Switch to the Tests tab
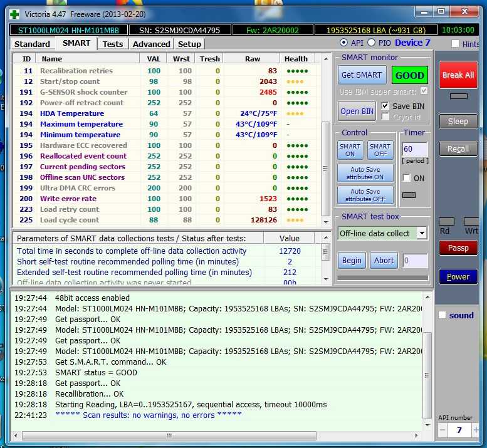The image size is (487, 448). click(113, 44)
